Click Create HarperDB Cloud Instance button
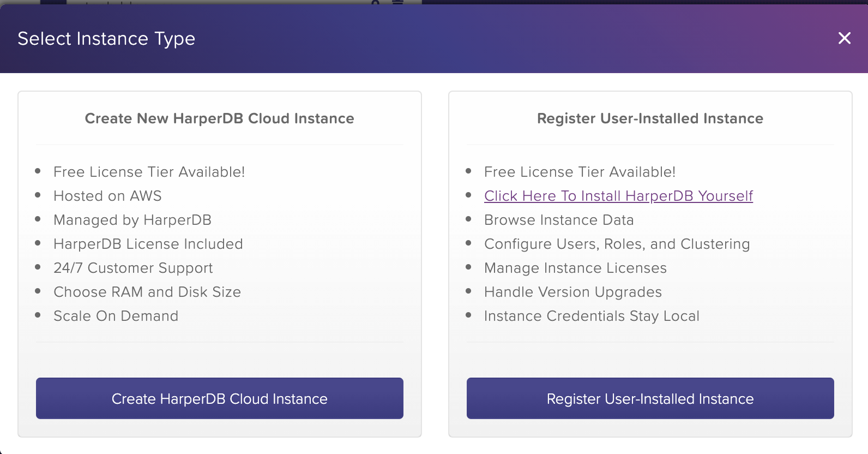This screenshot has height=454, width=868. click(x=220, y=398)
